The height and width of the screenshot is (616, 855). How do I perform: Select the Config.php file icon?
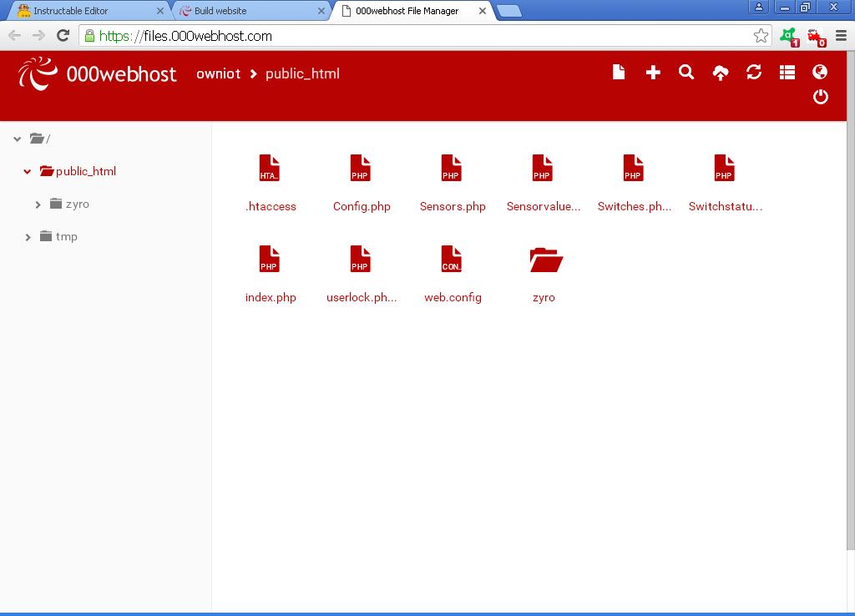tap(361, 168)
